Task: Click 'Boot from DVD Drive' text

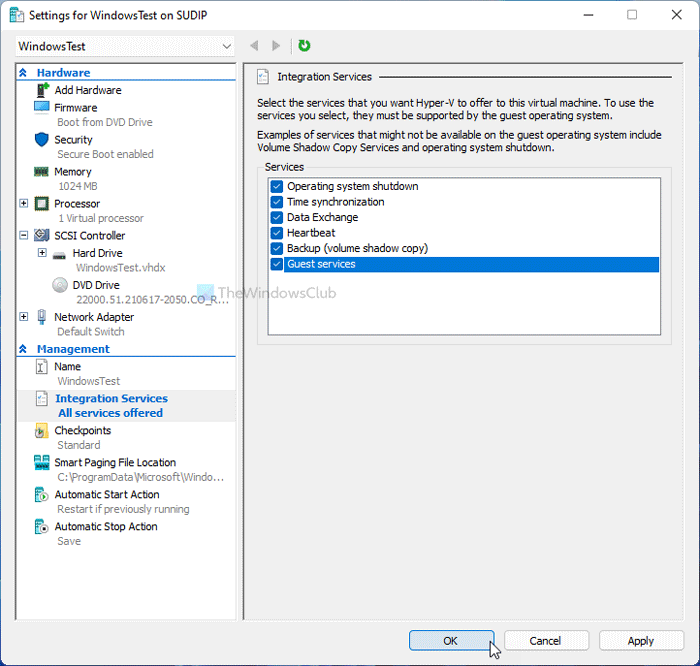Action: point(105,122)
